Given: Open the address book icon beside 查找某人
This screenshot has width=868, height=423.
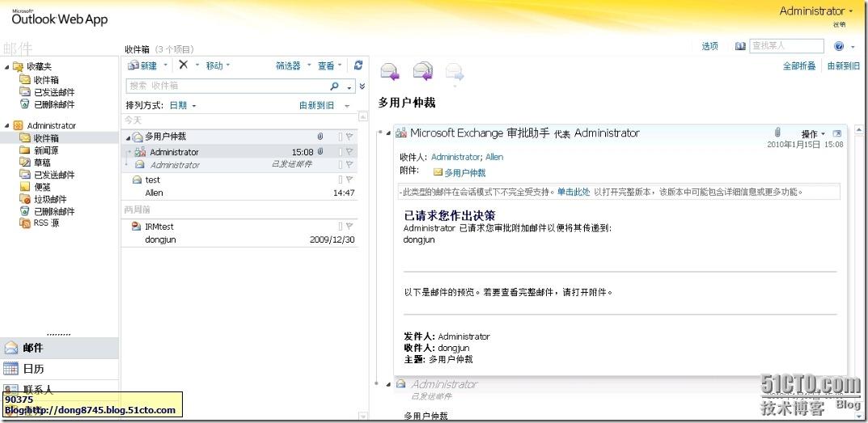Looking at the screenshot, I should 740,46.
